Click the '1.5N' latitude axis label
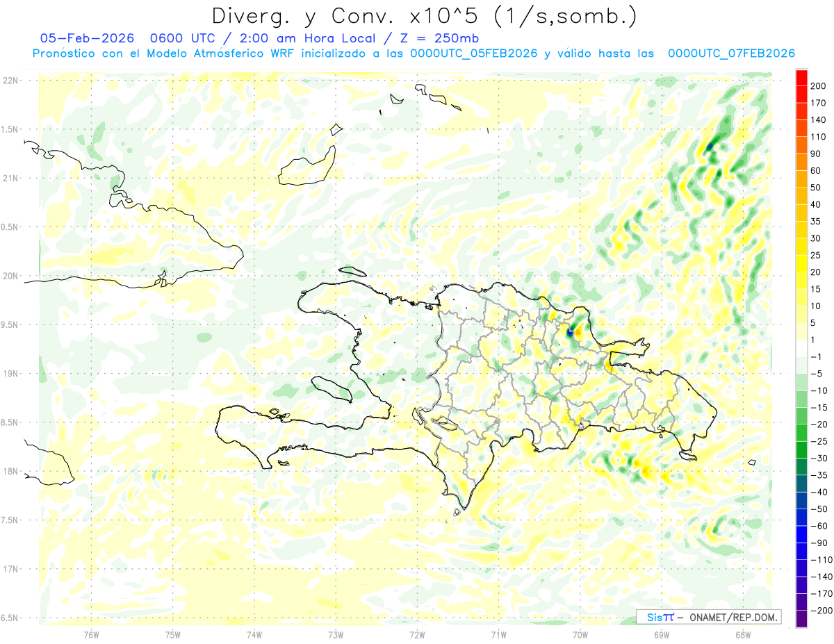834x644 pixels. [x=10, y=129]
